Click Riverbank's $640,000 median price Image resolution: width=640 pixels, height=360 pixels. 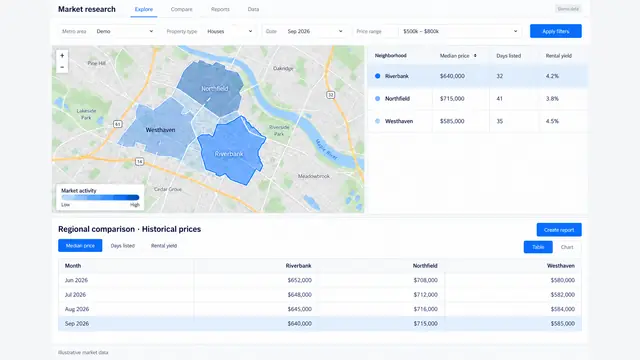[452, 76]
